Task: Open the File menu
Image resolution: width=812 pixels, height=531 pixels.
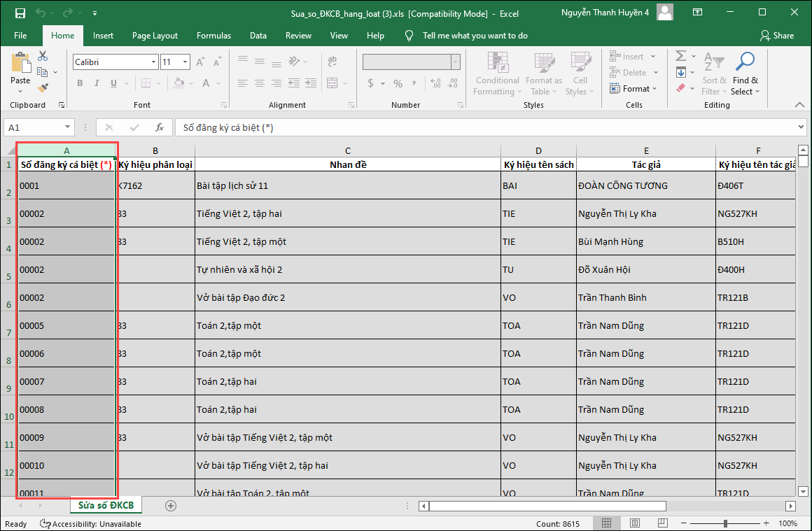Action: pyautogui.click(x=20, y=36)
